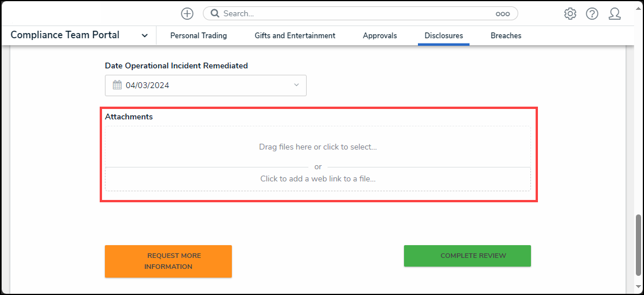Click the magnifying glass search icon

click(214, 13)
